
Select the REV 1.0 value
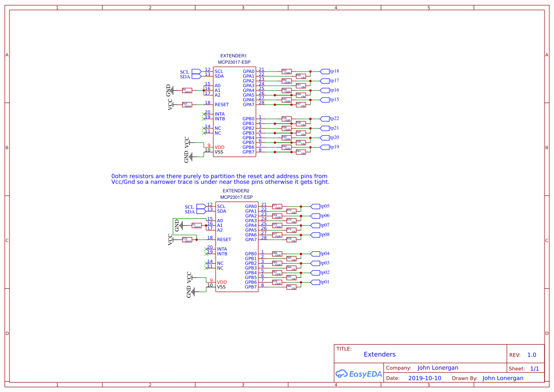[x=532, y=355]
